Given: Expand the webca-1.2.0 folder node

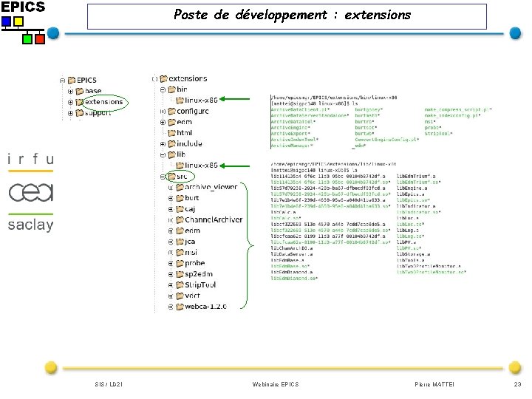Looking at the screenshot, I should point(171,307).
